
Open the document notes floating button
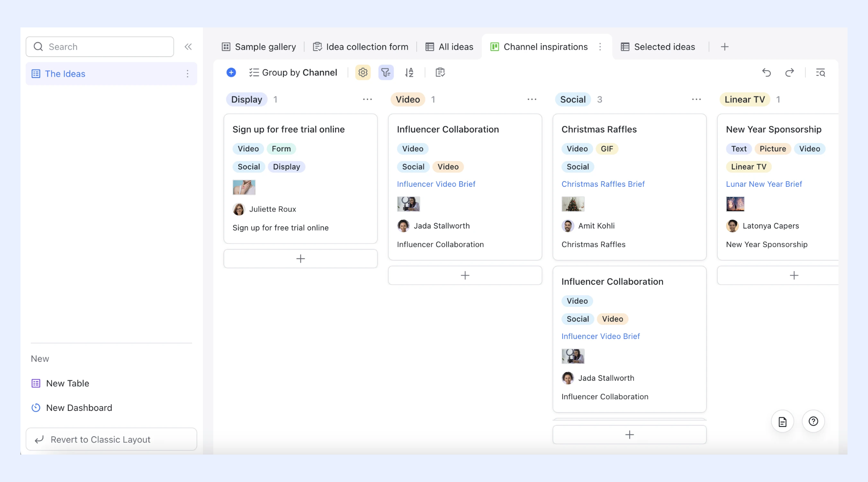coord(782,421)
